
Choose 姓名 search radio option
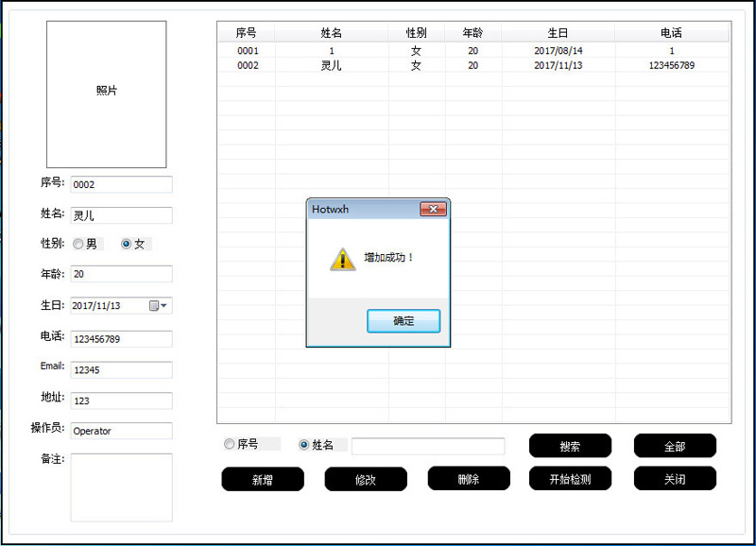tap(303, 444)
